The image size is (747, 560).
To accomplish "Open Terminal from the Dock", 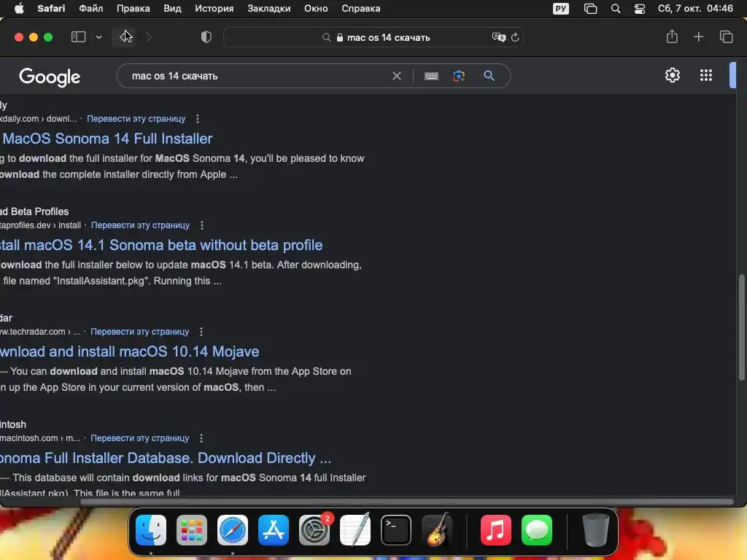I will 396,530.
